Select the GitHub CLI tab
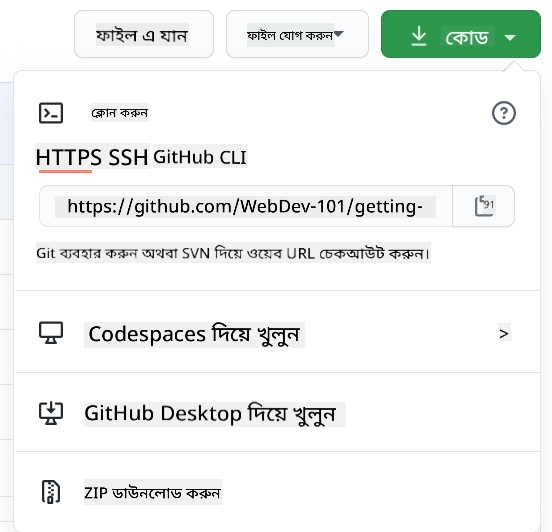The image size is (552, 532). point(200,157)
